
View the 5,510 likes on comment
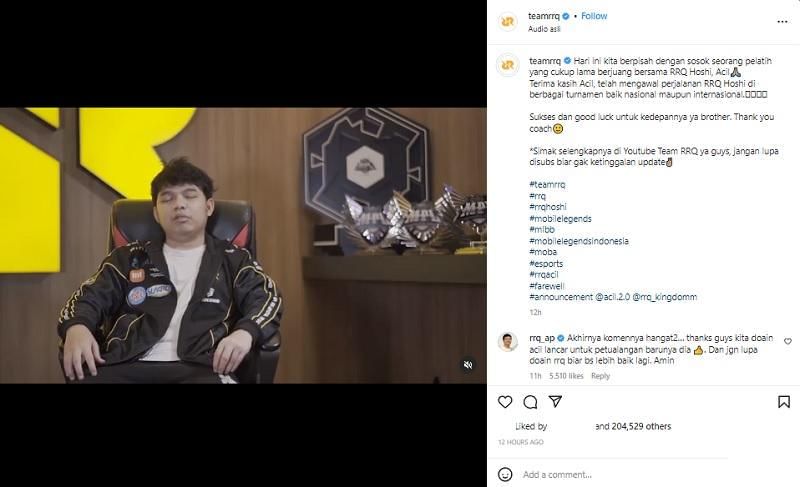(x=566, y=376)
